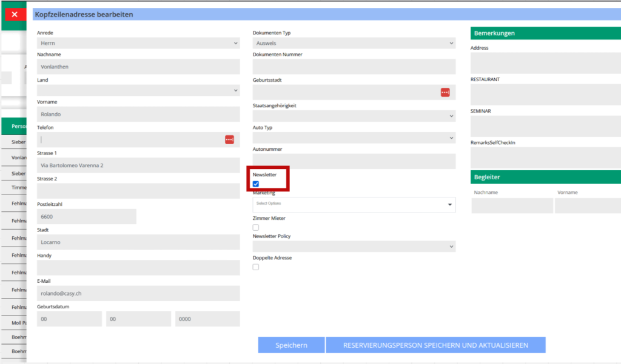The image size is (621, 364).
Task: Expand the Land dropdown
Action: coord(138,90)
